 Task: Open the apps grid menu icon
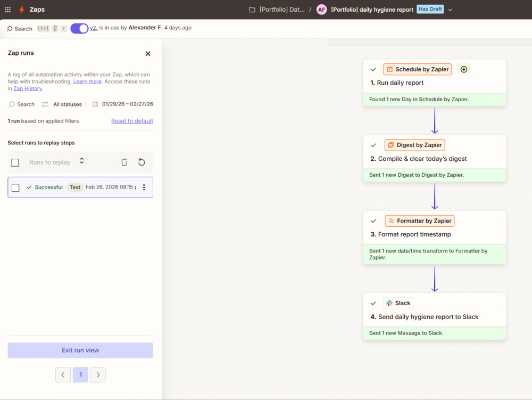point(7,10)
